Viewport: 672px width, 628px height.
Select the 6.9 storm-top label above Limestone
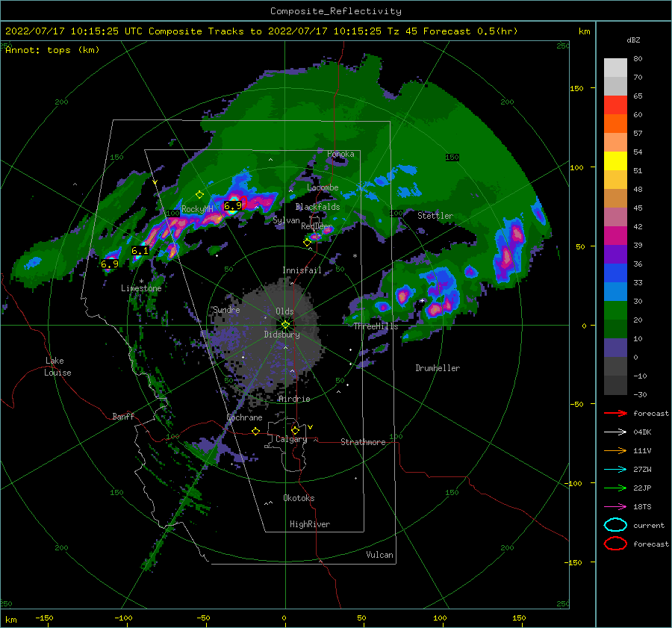click(x=110, y=264)
